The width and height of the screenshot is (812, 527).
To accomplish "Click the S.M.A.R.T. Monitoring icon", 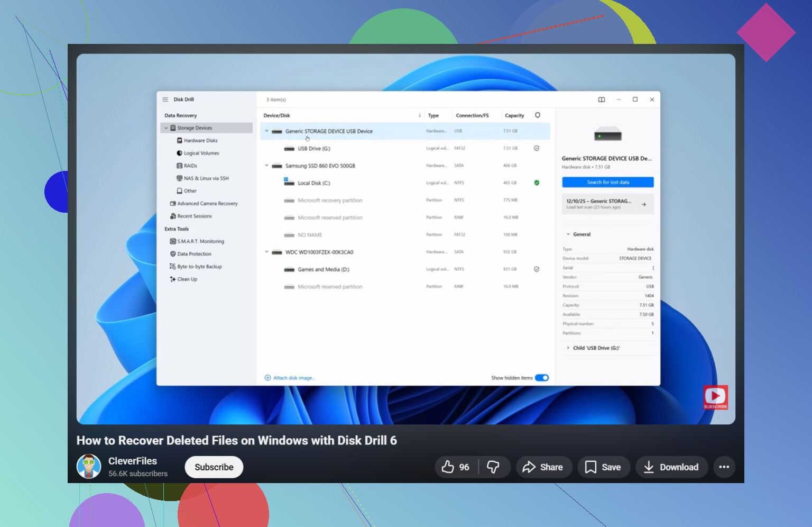I will pos(173,241).
